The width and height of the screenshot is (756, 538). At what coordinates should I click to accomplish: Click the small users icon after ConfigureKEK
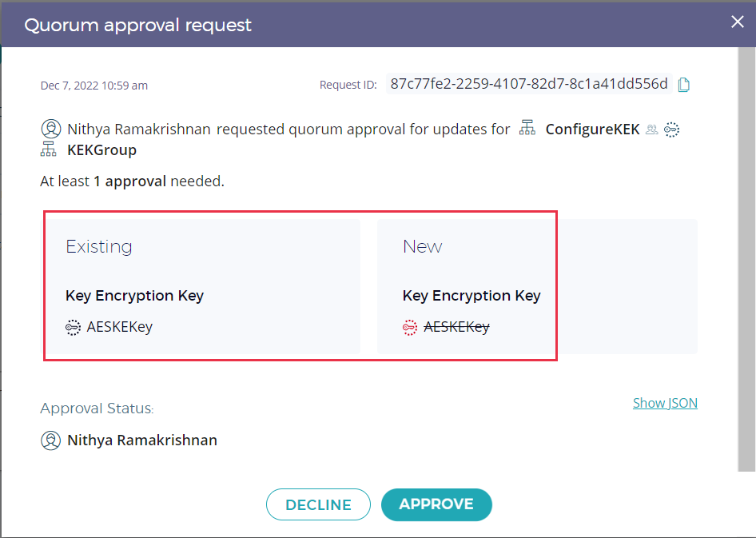[652, 129]
